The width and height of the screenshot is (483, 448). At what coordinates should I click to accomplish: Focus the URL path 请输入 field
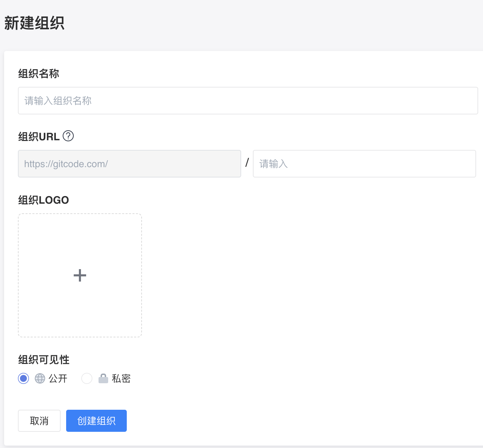(364, 164)
